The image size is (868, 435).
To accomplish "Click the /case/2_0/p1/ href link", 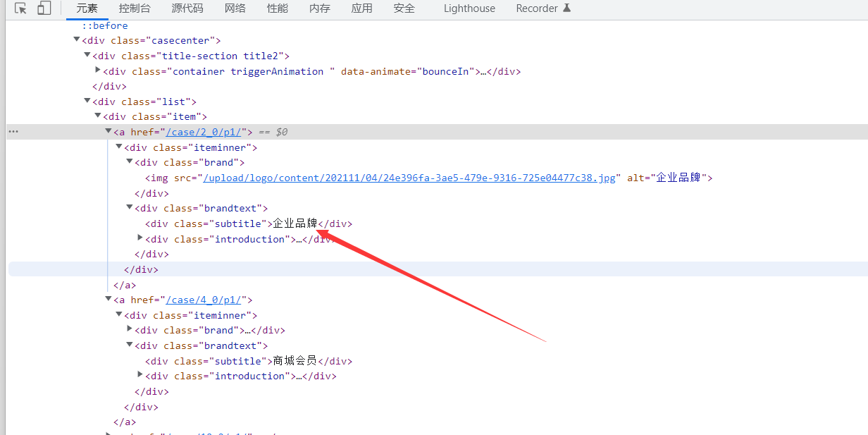I will 204,131.
